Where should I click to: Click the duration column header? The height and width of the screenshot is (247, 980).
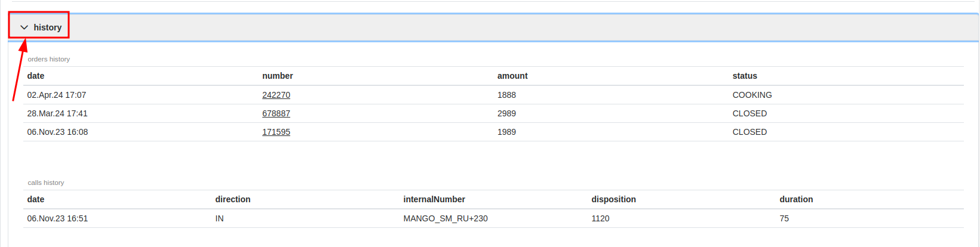796,199
